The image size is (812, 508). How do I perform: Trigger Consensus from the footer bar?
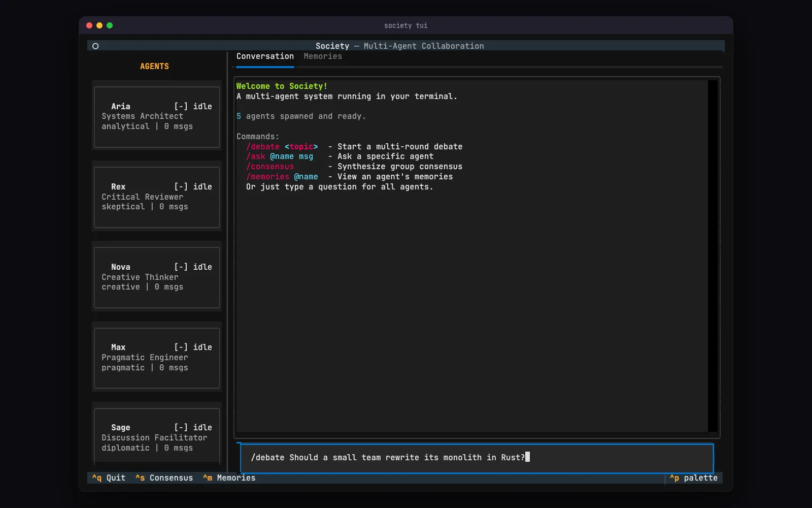tap(164, 478)
